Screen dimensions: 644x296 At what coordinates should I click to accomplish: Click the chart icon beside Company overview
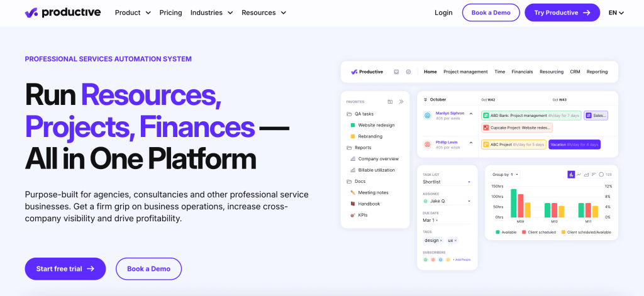coord(353,159)
